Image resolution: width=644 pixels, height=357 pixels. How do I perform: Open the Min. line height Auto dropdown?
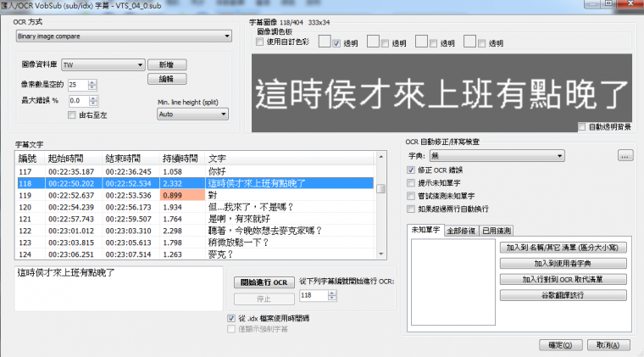[x=192, y=114]
